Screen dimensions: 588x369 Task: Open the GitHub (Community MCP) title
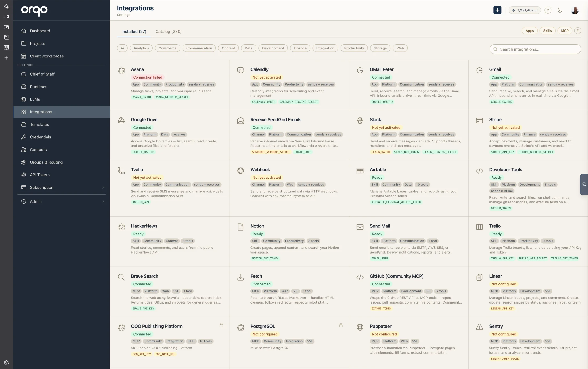coord(396,276)
